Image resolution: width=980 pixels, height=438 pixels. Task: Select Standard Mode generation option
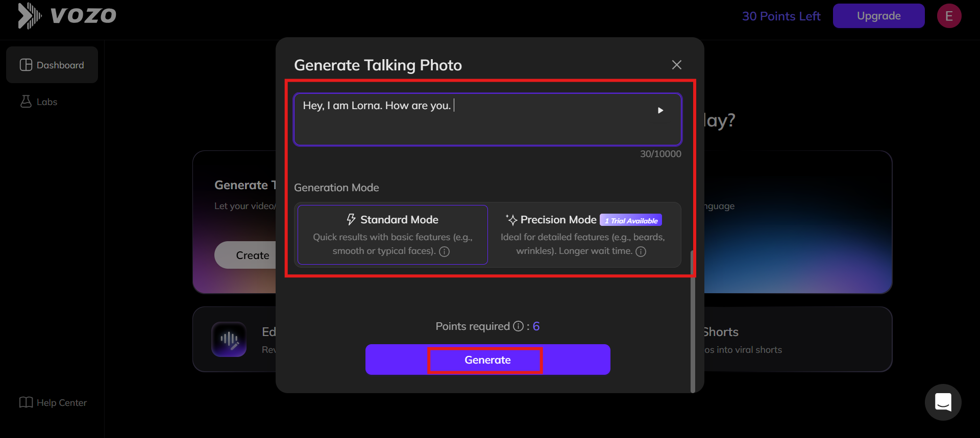393,235
